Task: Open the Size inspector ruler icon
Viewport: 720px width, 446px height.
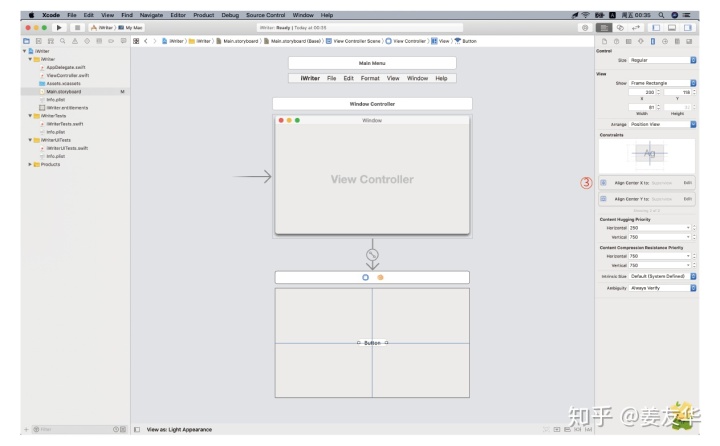Action: click(652, 41)
